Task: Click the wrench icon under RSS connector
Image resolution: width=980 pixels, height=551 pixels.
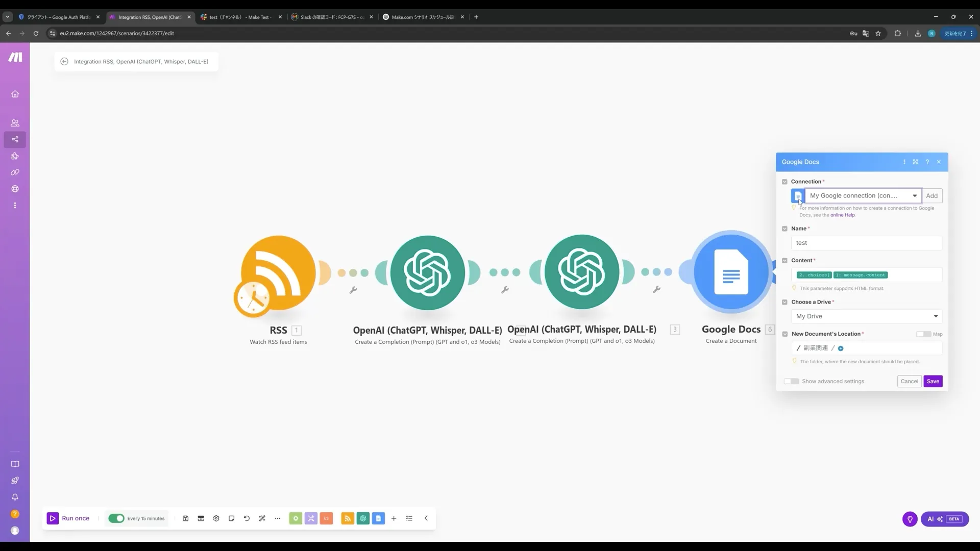Action: 353,290
